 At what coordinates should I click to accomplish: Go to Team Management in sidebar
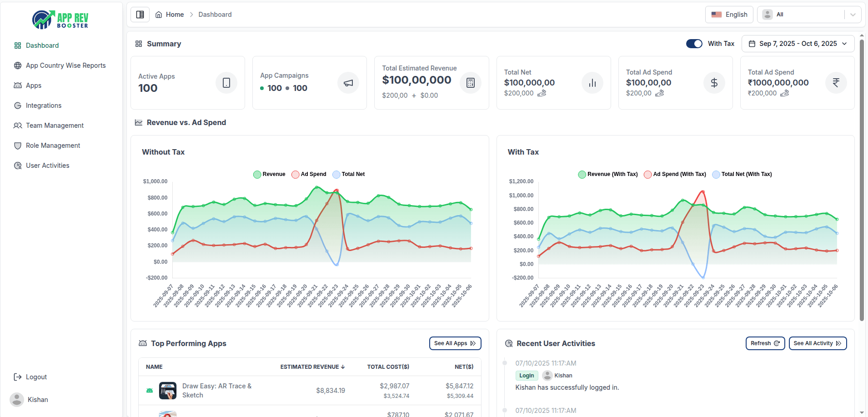[55, 126]
